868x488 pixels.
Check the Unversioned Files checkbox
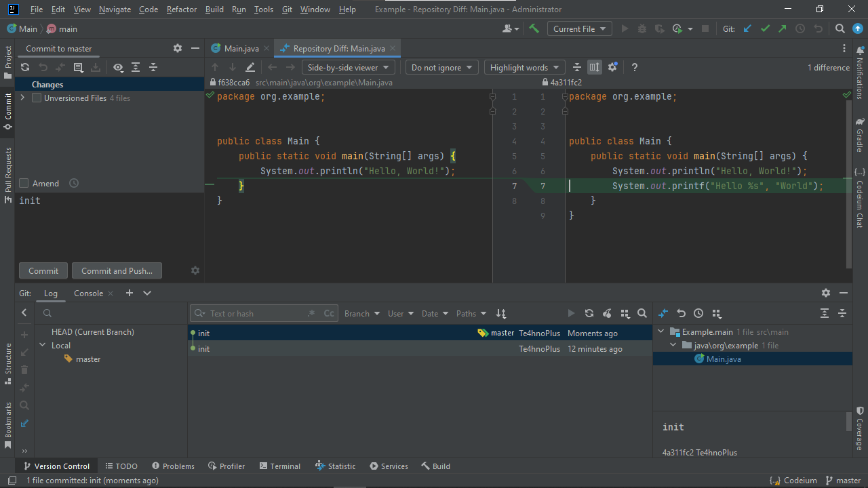coord(37,98)
